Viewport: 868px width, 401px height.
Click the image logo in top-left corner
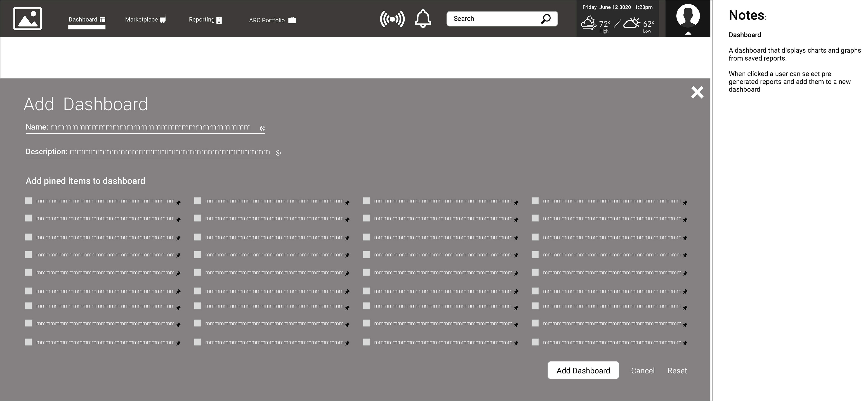tap(28, 19)
